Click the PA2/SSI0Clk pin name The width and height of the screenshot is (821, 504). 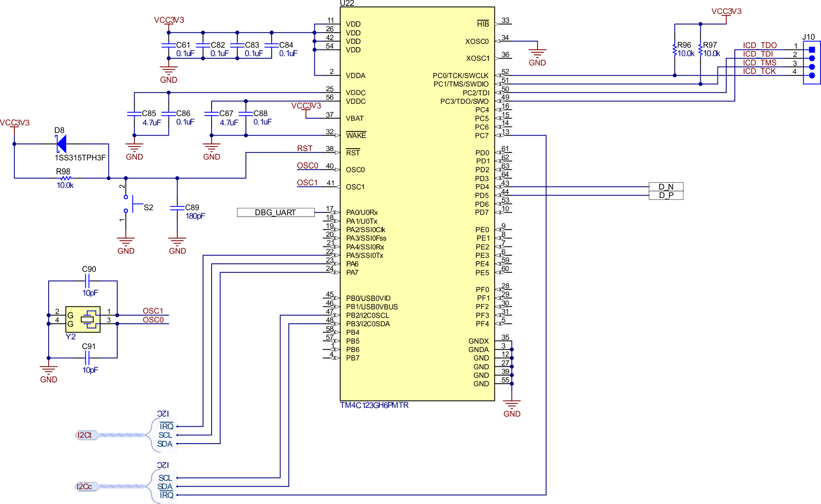[366, 230]
